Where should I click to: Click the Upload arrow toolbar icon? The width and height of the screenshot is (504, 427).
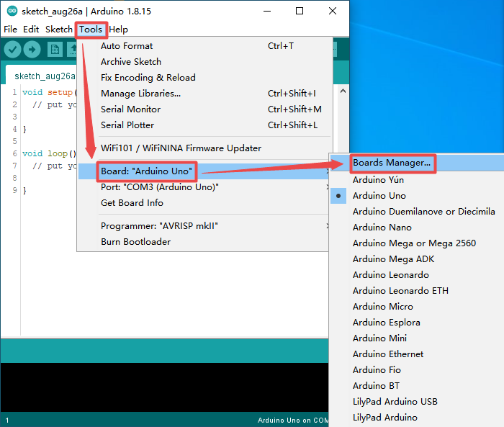pyautogui.click(x=32, y=50)
